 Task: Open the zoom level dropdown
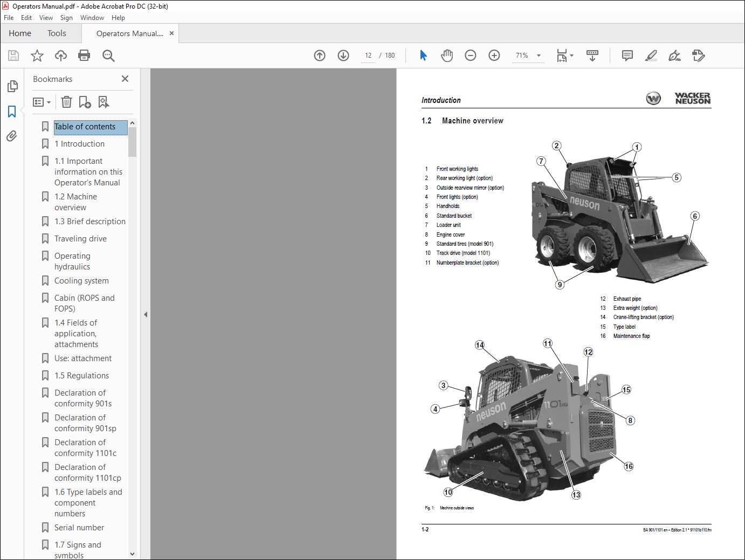tap(539, 56)
